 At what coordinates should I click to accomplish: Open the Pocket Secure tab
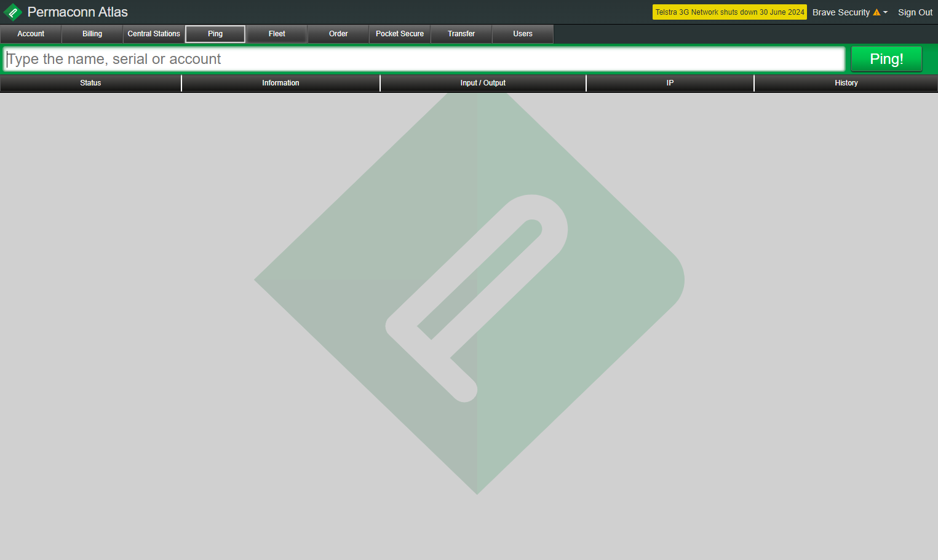pyautogui.click(x=400, y=34)
